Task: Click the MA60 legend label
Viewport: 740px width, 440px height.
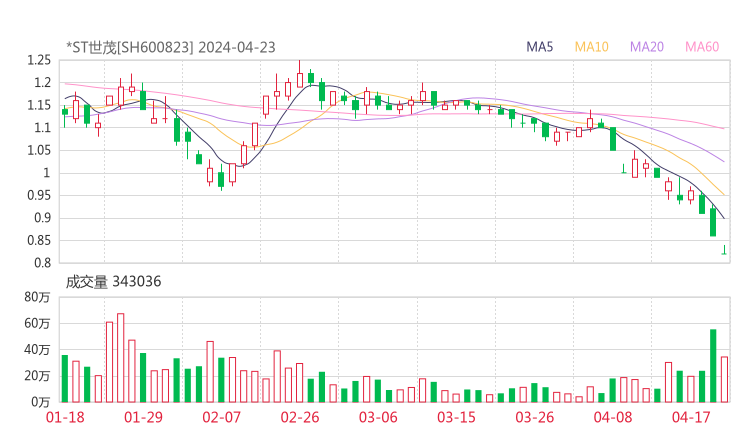Action: click(x=702, y=47)
